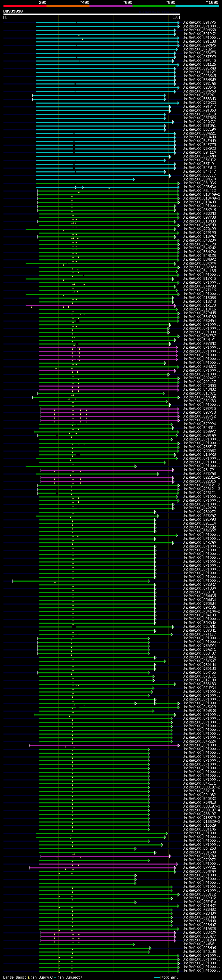Click the UniRef100_Q4RXP9 entry

tap(199, 508)
